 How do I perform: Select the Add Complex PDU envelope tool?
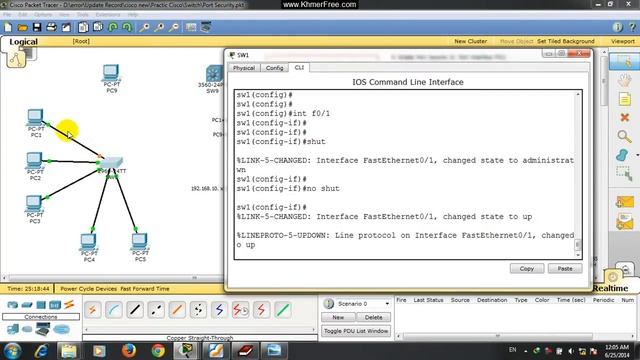click(624, 222)
